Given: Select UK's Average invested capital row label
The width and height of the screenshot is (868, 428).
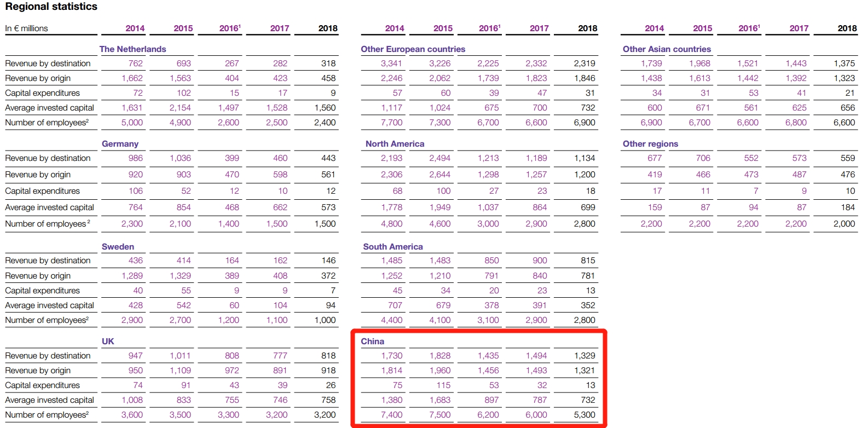Looking at the screenshot, I should click(49, 400).
